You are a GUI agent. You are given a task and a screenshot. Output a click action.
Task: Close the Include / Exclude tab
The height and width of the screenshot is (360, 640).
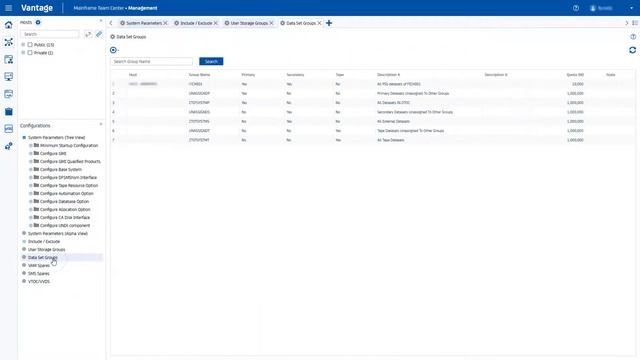[x=216, y=23]
